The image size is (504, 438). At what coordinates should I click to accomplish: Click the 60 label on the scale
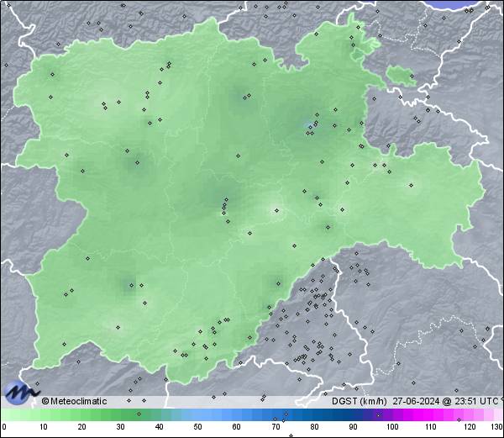(x=237, y=427)
